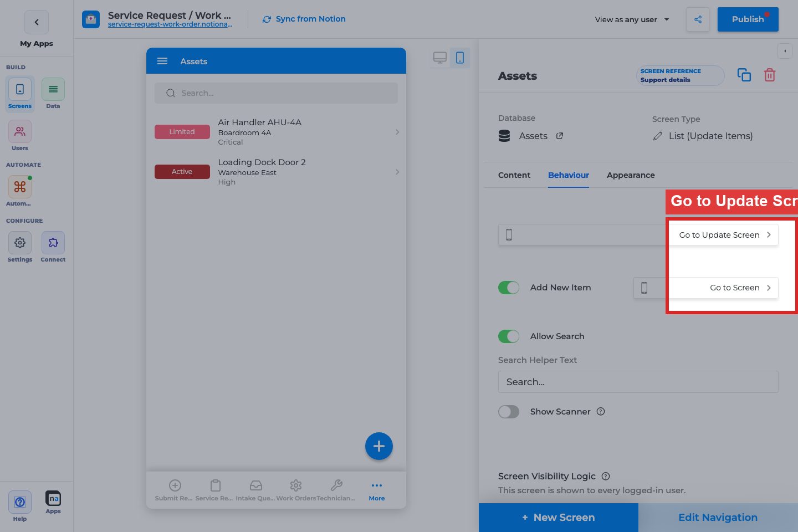This screenshot has width=798, height=532.
Task: Open the Settings section
Action: pyautogui.click(x=20, y=247)
